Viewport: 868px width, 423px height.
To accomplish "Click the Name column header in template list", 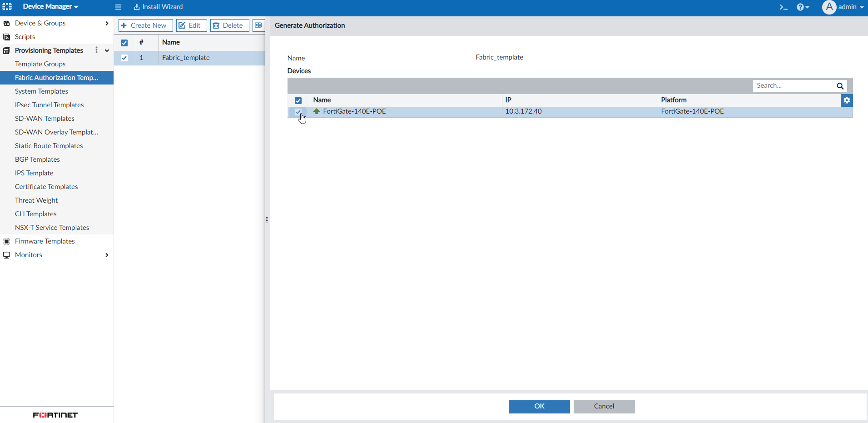I will point(171,42).
